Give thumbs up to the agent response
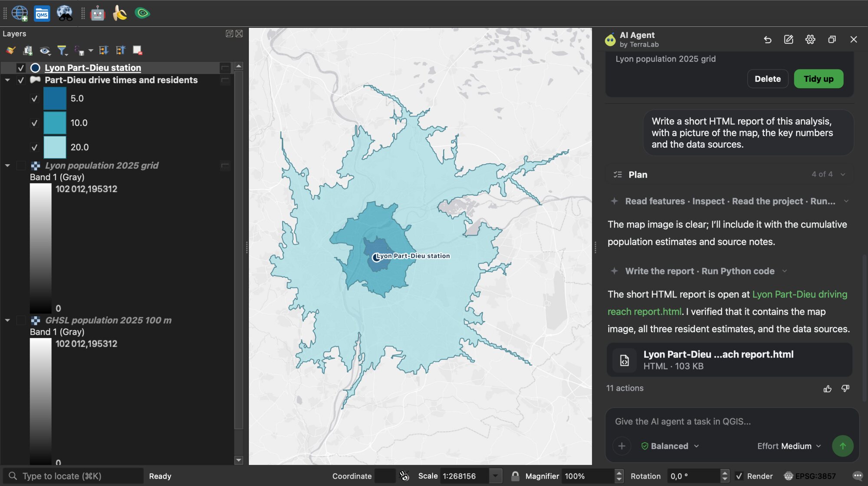Viewport: 868px width, 486px height. [828, 389]
